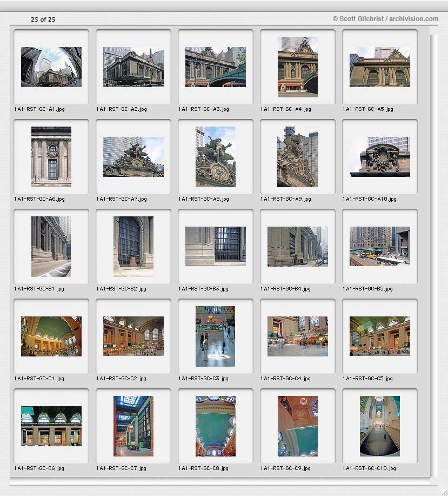Open the 1A1-RST-GC-C3.jpg thumbnail
448x496 pixels.
point(216,336)
